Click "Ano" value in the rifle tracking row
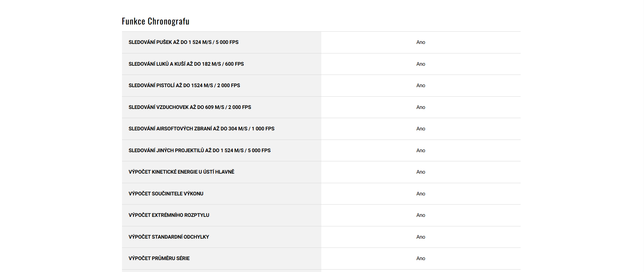This screenshot has height=272, width=644. (x=420, y=42)
